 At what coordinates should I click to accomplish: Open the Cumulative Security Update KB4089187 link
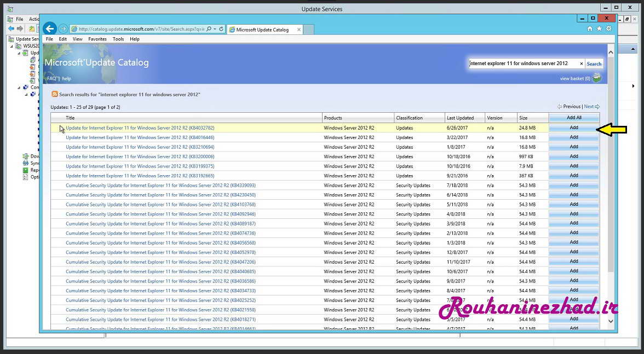pos(160,224)
